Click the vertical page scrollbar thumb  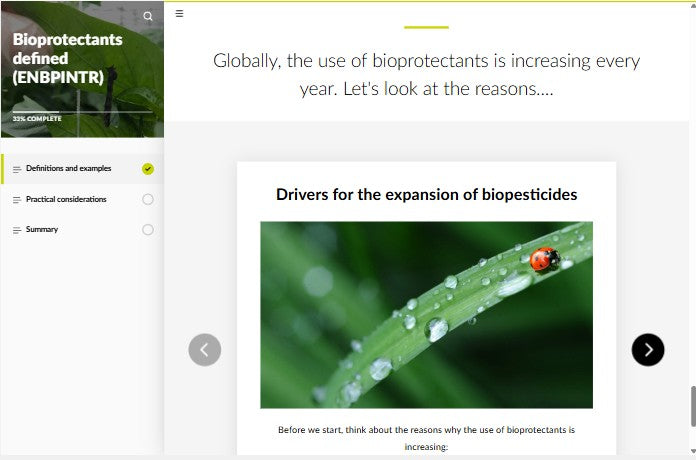pos(691,405)
